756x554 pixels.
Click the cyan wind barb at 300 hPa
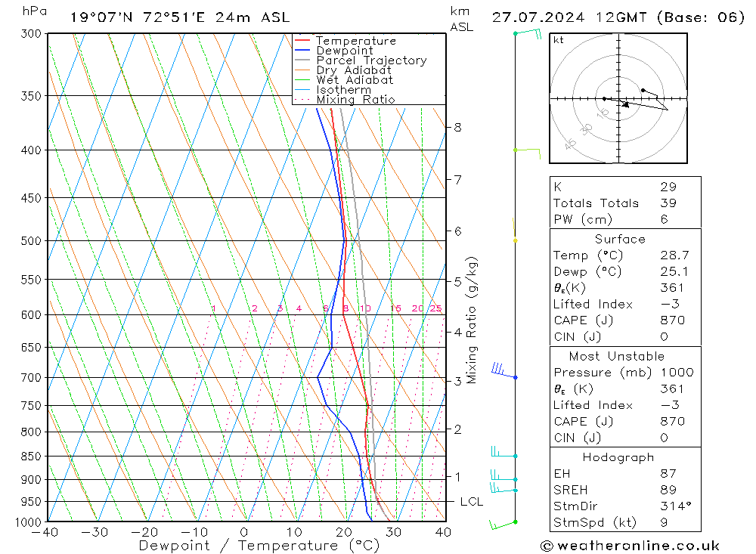(x=528, y=34)
